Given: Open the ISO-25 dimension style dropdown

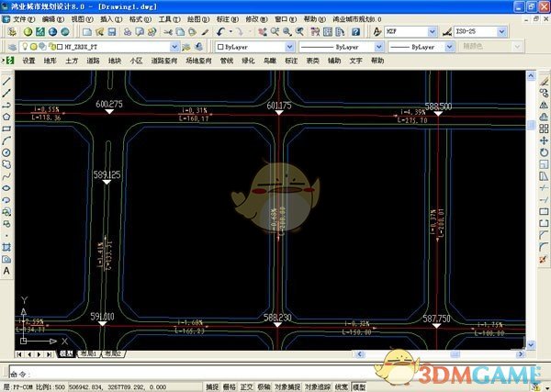Looking at the screenshot, I should tap(502, 32).
